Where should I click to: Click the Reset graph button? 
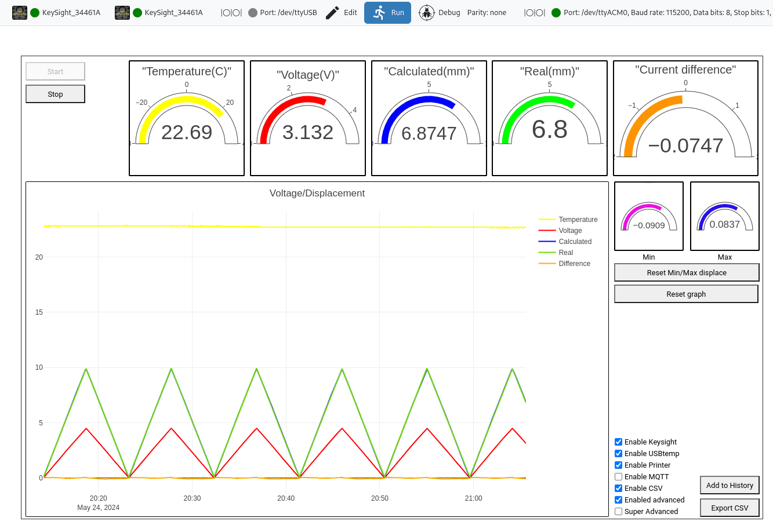pos(686,294)
